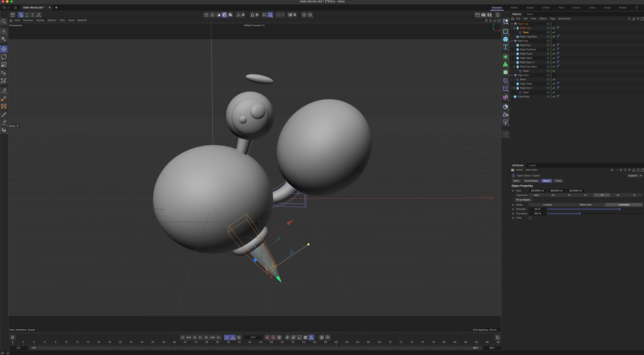Toggle Right Leg Base enable checkmark
The image size is (644, 355).
pyautogui.click(x=554, y=37)
